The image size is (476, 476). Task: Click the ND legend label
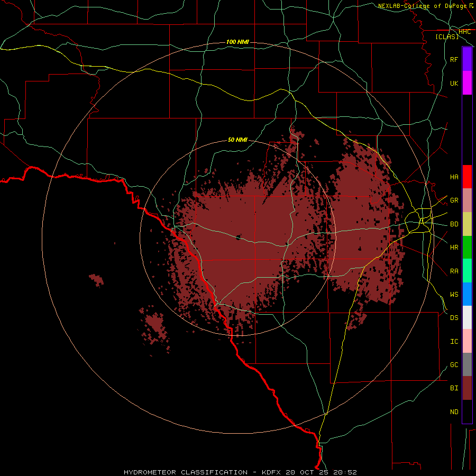[x=454, y=412]
